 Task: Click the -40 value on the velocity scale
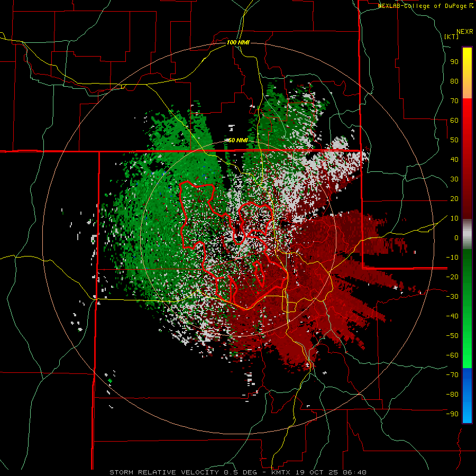click(452, 316)
